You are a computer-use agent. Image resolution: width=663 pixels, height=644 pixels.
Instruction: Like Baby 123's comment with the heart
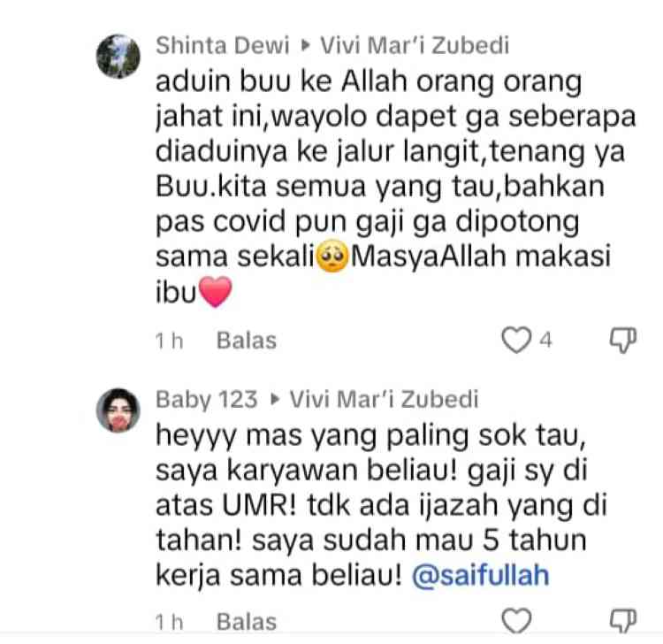[x=516, y=621]
